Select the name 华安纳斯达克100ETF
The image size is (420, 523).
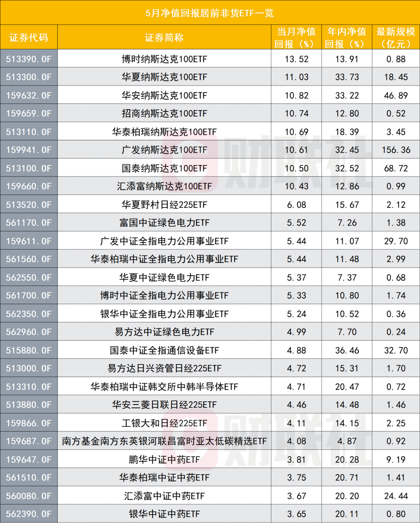pos(164,96)
